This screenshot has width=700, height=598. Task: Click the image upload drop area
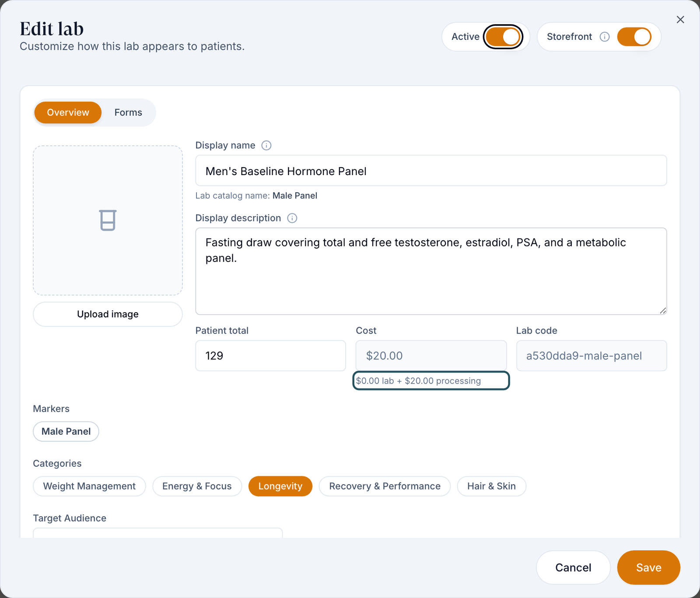108,220
